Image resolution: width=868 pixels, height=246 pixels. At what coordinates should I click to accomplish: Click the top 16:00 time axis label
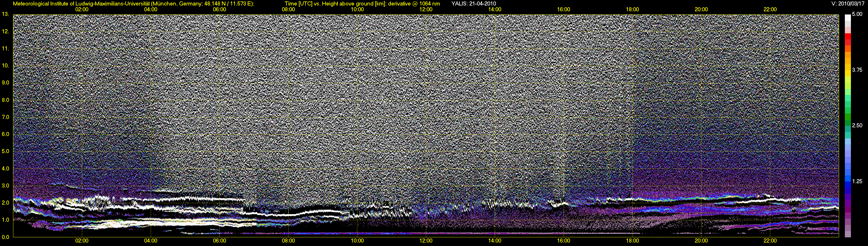(564, 10)
